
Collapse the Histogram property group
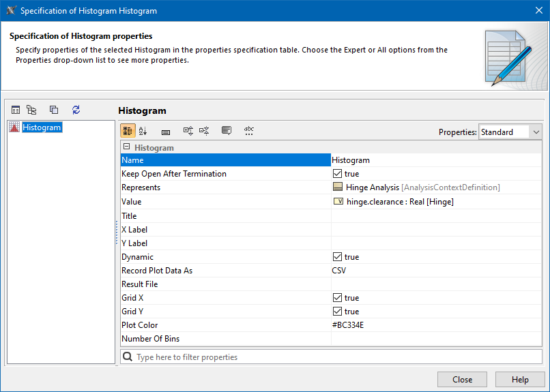point(126,147)
